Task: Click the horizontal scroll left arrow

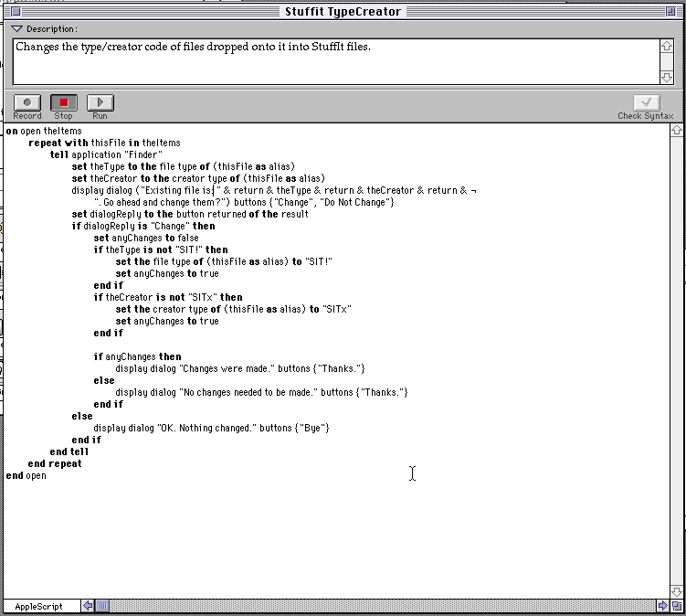Action: click(x=88, y=606)
